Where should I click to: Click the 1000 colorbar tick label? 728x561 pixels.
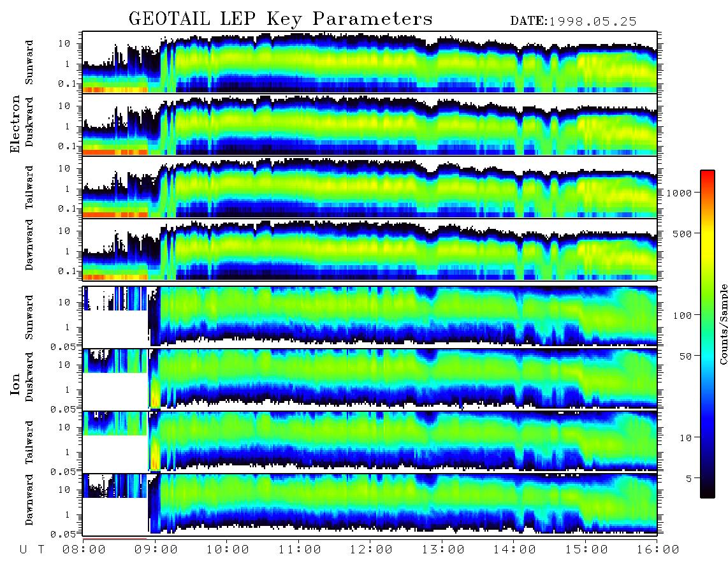click(x=679, y=193)
